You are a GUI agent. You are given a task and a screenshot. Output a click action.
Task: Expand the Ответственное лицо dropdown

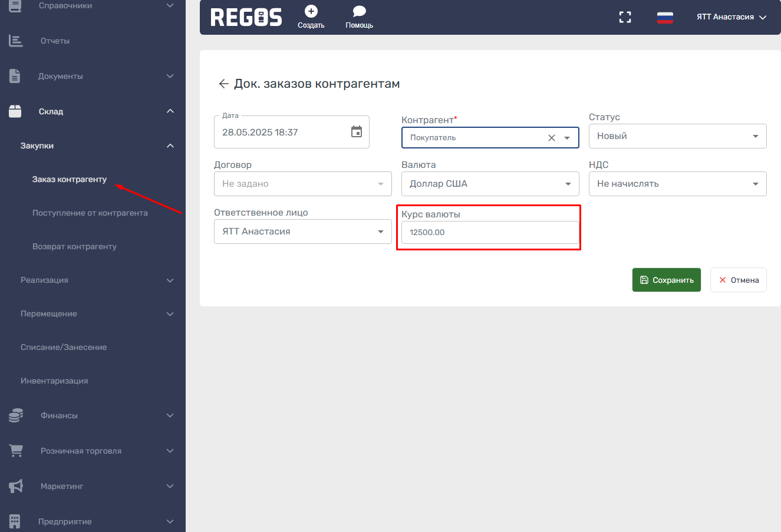302,232
